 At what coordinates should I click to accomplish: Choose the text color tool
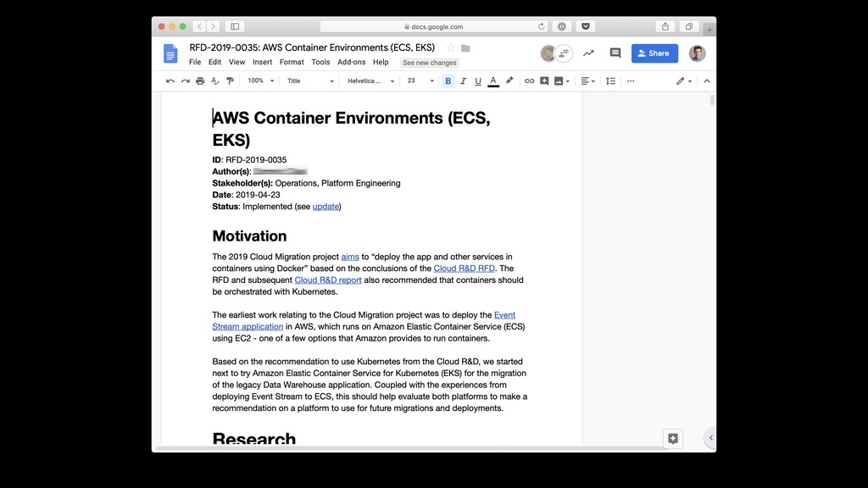(493, 81)
